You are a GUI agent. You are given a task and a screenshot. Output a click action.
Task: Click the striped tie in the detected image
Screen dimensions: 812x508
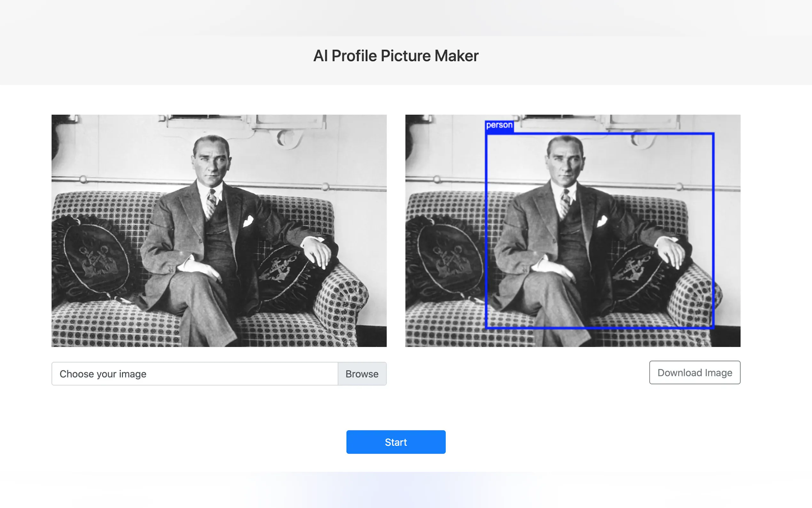(x=565, y=202)
